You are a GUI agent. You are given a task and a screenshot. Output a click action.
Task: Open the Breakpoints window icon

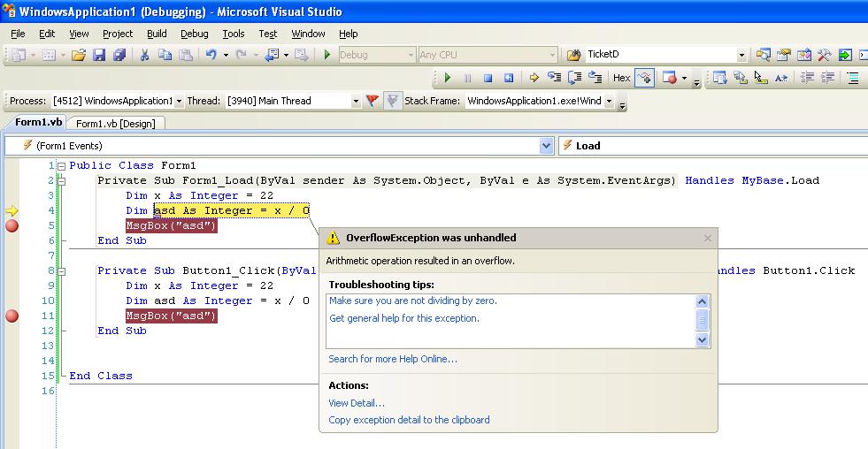click(670, 78)
